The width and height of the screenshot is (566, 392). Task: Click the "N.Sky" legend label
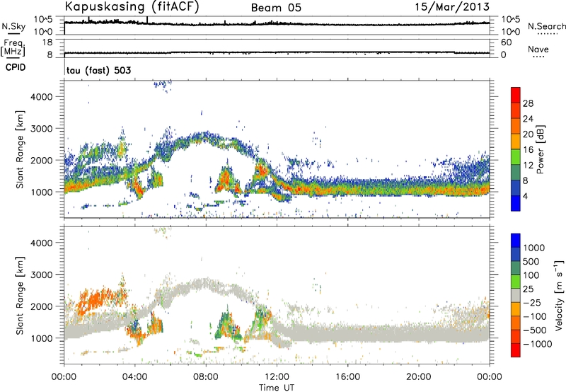pyautogui.click(x=13, y=27)
